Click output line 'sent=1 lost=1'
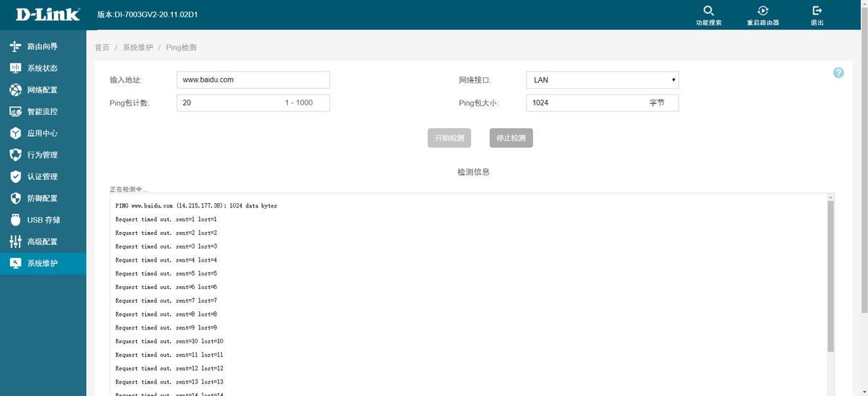Viewport: 868px width, 396px height. pos(166,220)
